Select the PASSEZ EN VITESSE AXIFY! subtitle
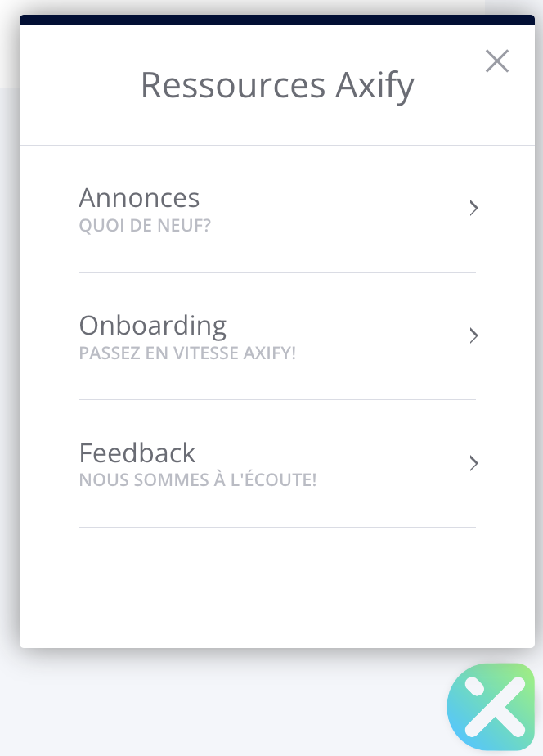Image resolution: width=543 pixels, height=756 pixels. coord(187,353)
